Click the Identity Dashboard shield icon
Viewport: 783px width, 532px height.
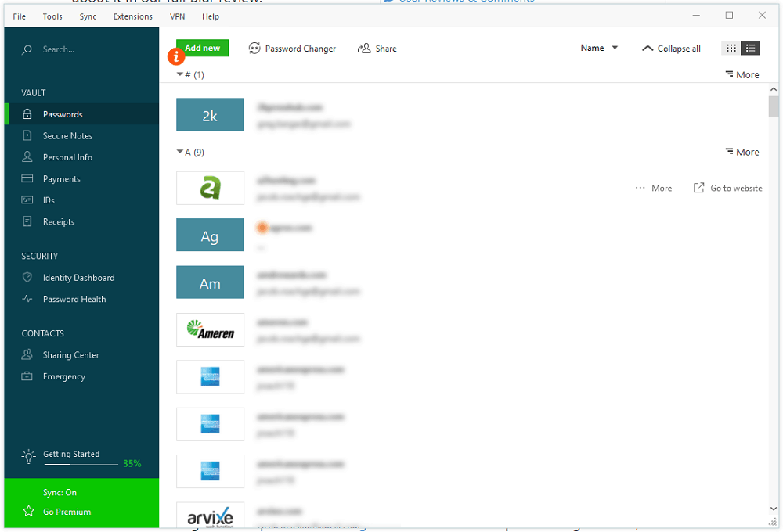(27, 278)
